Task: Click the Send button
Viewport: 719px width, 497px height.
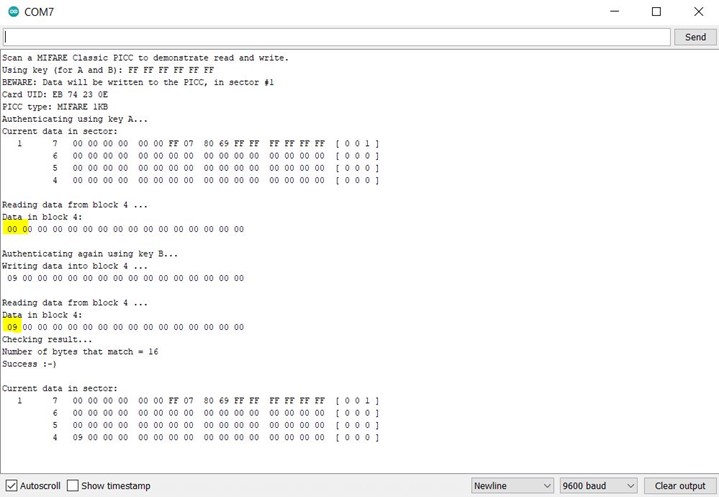Action: click(x=695, y=37)
